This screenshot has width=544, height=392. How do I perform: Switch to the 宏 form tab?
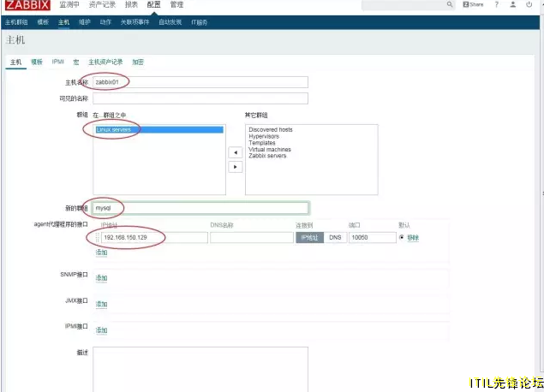pyautogui.click(x=76, y=62)
